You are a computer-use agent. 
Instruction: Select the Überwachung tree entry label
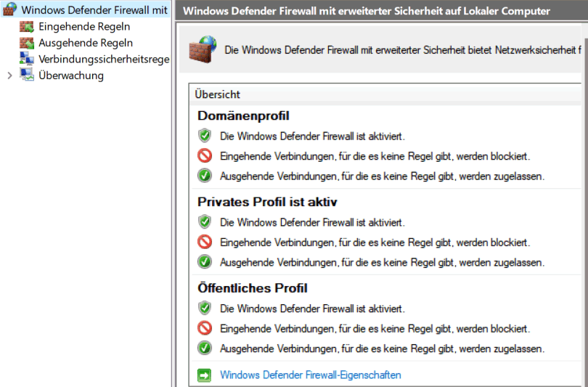71,76
